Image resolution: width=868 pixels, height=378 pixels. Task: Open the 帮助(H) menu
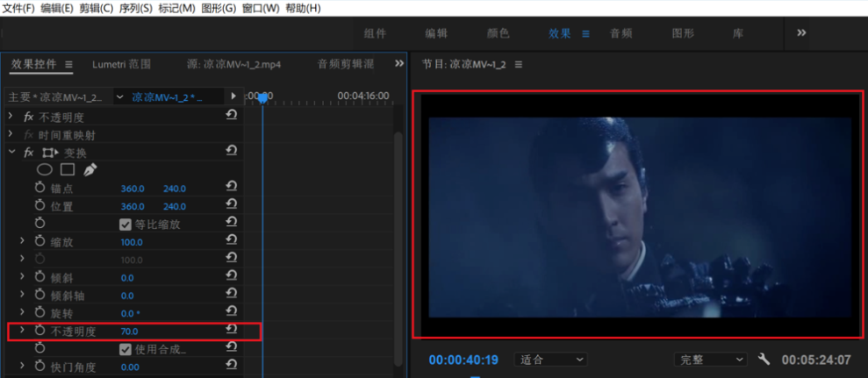pos(303,8)
